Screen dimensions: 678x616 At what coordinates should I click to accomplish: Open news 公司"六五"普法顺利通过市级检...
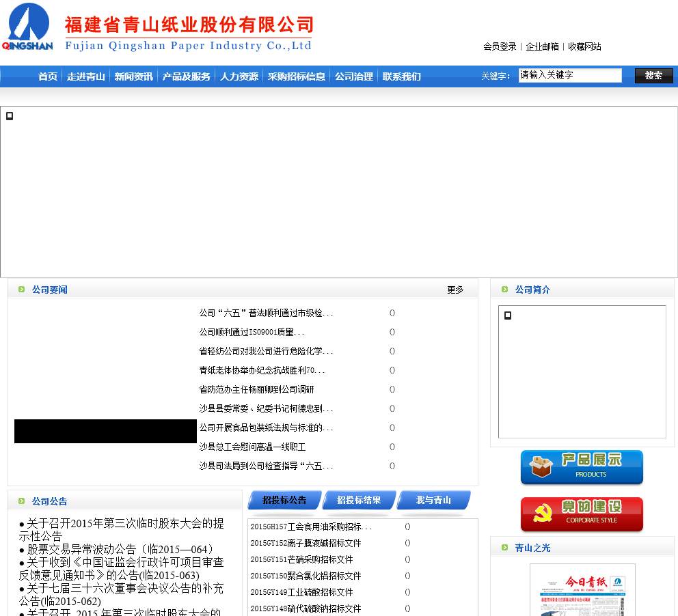coord(265,313)
